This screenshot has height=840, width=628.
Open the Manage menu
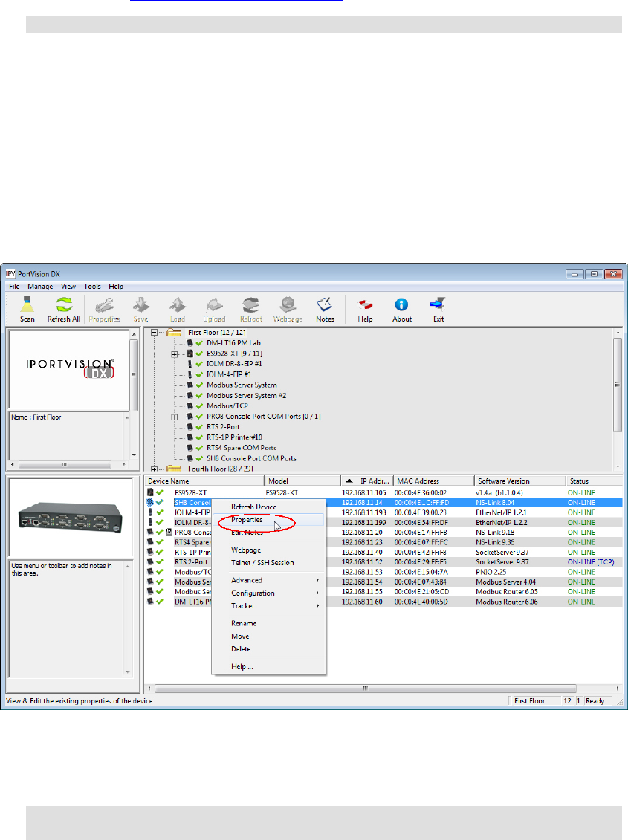tap(40, 287)
